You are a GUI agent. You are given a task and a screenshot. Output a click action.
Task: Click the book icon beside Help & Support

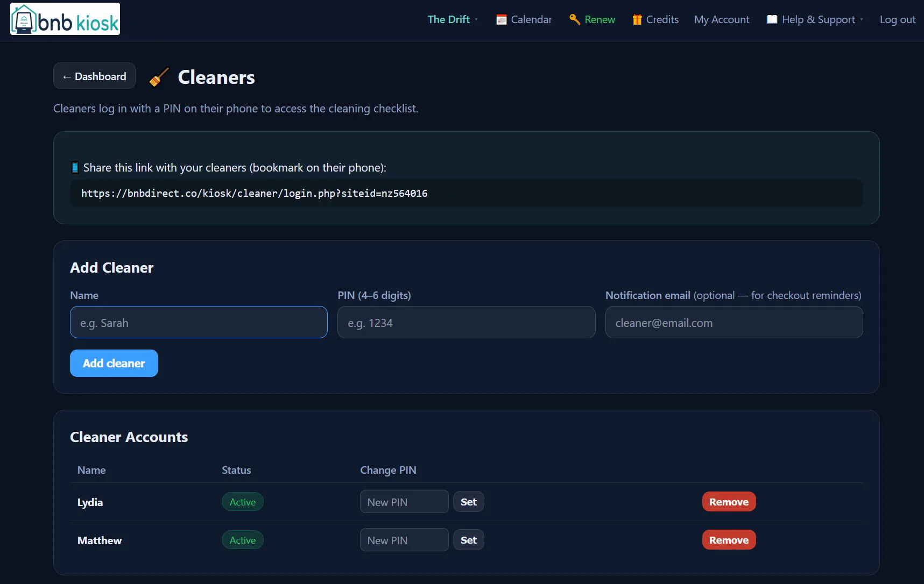[x=772, y=19]
